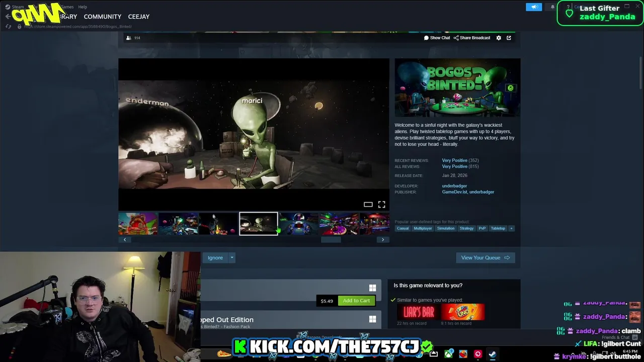Viewport: 644px width, 362px height.
Task: Click the 6:45 PM taskbar clock
Action: (630, 351)
